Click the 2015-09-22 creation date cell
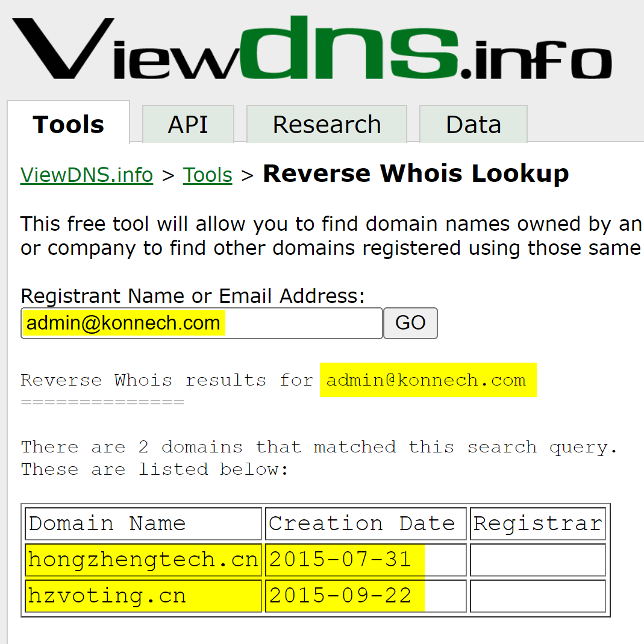The height and width of the screenshot is (644, 644). (x=366, y=596)
